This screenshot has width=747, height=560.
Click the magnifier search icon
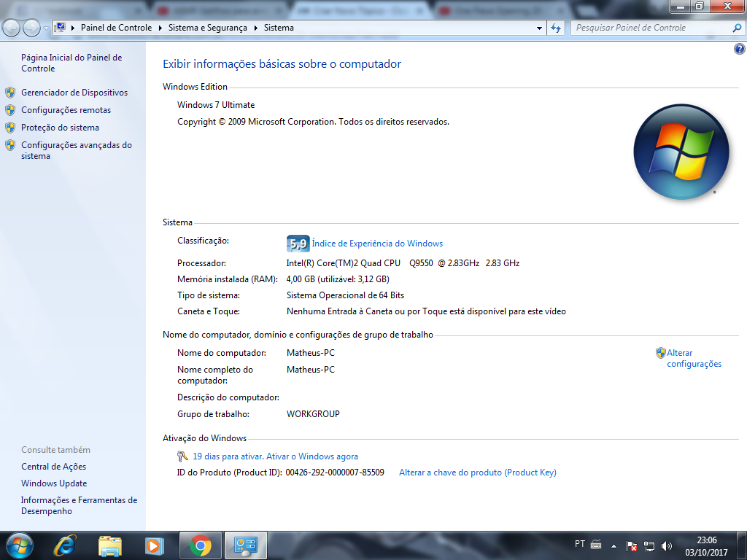(737, 28)
